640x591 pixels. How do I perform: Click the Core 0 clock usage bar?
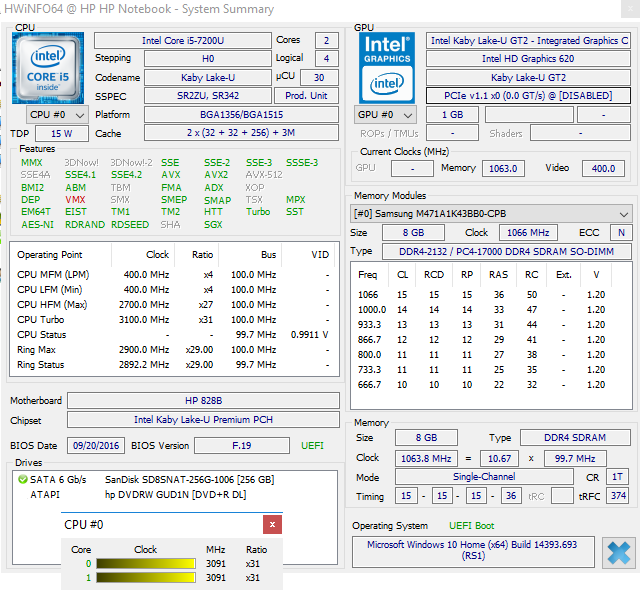click(x=146, y=564)
